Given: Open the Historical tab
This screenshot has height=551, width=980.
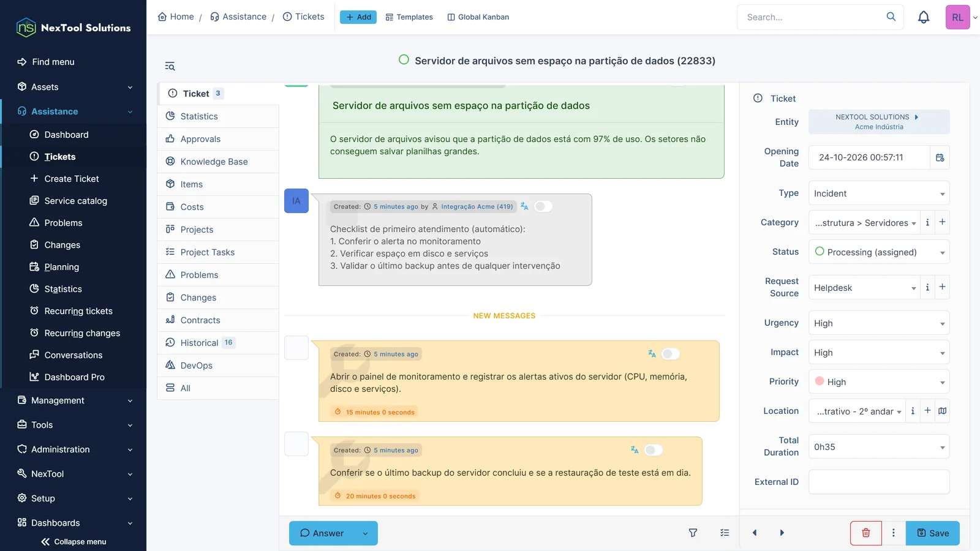Looking at the screenshot, I should click(218, 343).
